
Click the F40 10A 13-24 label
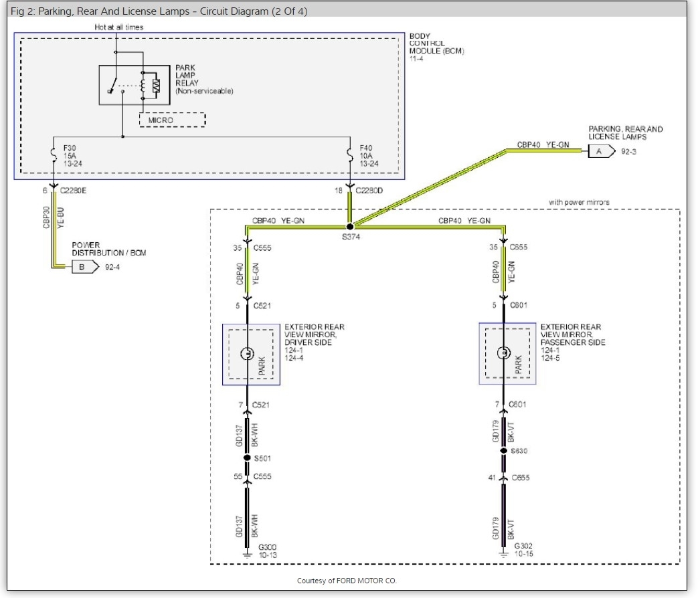click(x=369, y=156)
